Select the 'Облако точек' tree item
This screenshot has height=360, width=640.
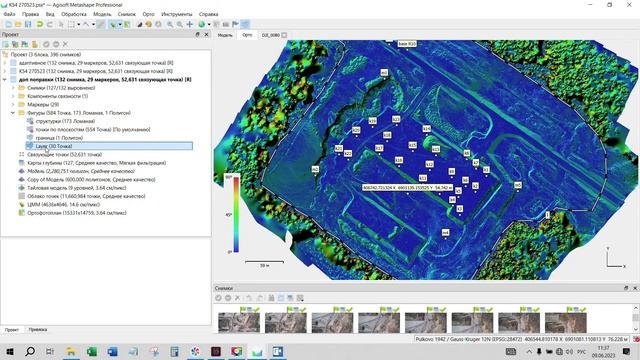coord(86,196)
